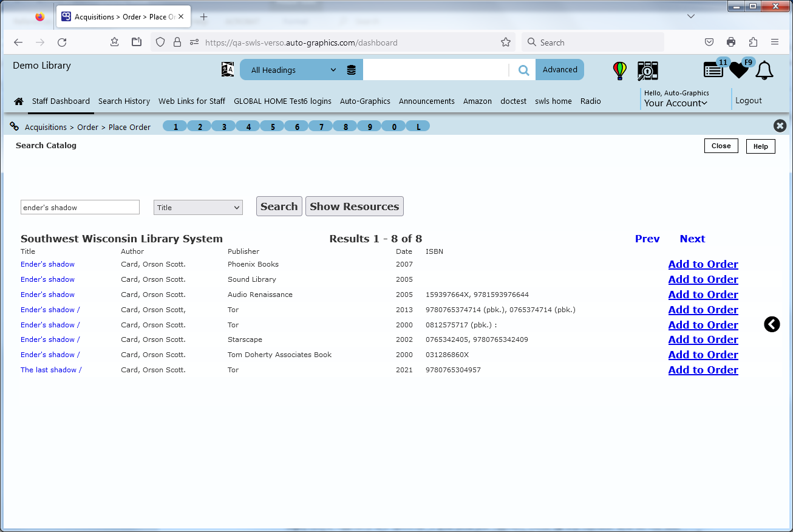Open the list icon with badge 11
Viewport: 793px width, 532px height.
(713, 70)
